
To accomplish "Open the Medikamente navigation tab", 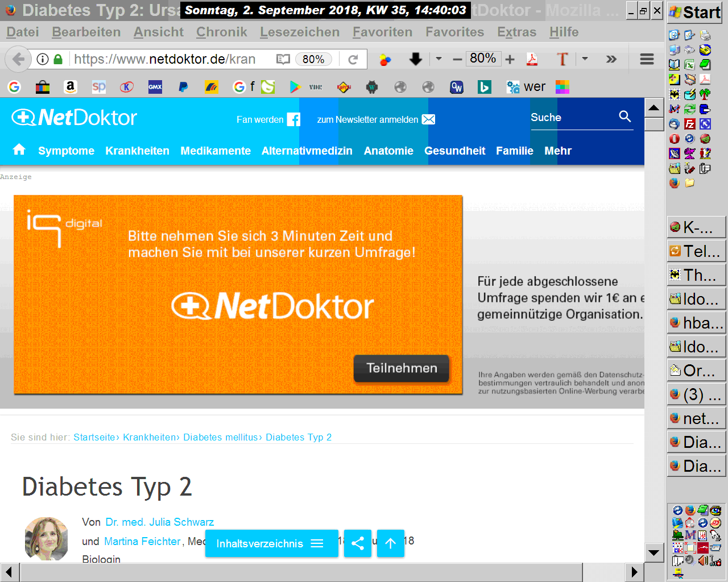I will [216, 151].
